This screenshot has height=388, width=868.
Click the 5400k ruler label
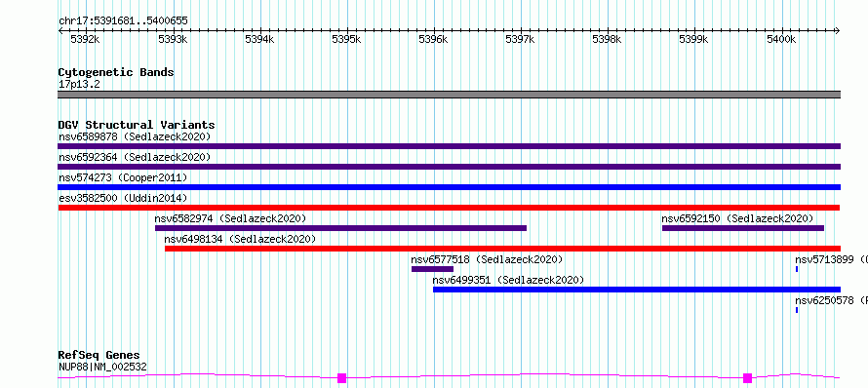[x=781, y=39]
